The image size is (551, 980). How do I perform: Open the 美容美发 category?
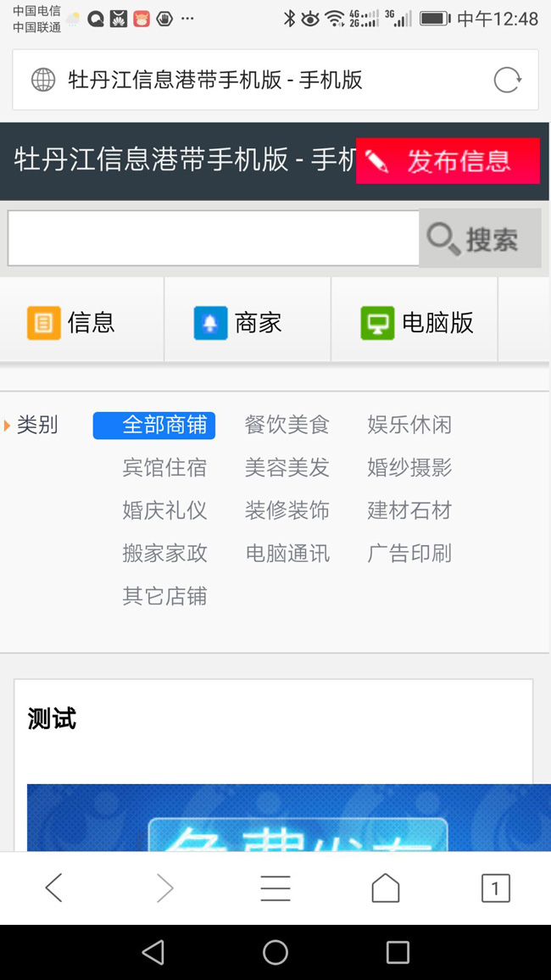click(x=287, y=467)
